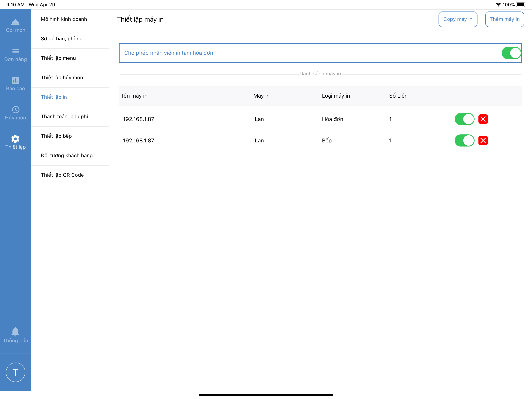The image size is (532, 399).
Task: Select the Thiết lập in menu item
Action: pos(70,97)
